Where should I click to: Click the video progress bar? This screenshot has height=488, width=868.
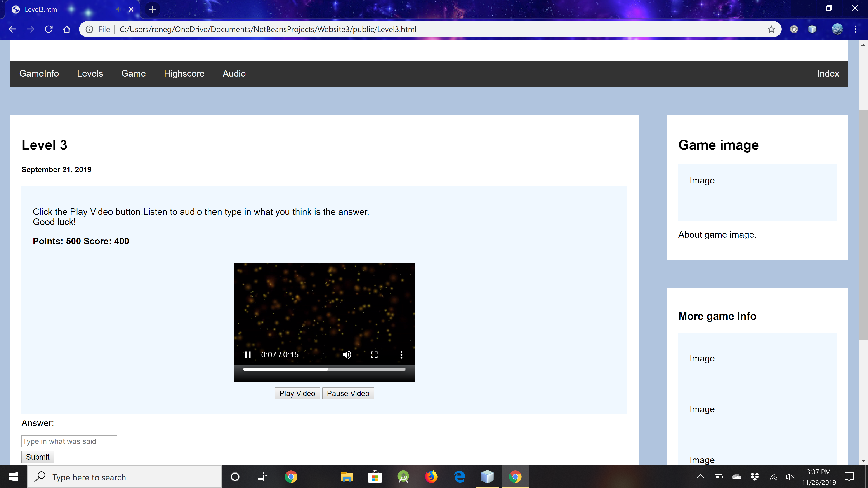[324, 369]
